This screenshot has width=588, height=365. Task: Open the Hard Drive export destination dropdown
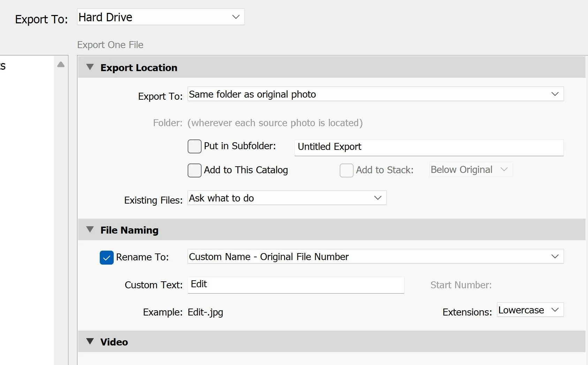[x=161, y=17]
